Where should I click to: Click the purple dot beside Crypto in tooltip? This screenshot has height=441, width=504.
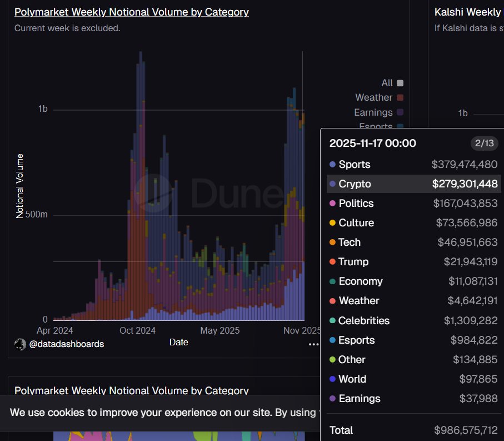[x=333, y=184]
